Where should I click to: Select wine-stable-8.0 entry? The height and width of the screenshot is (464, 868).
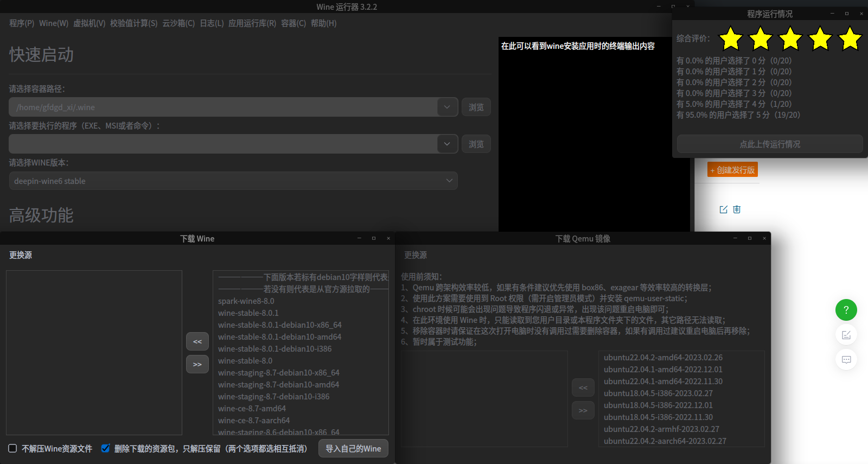tap(245, 361)
